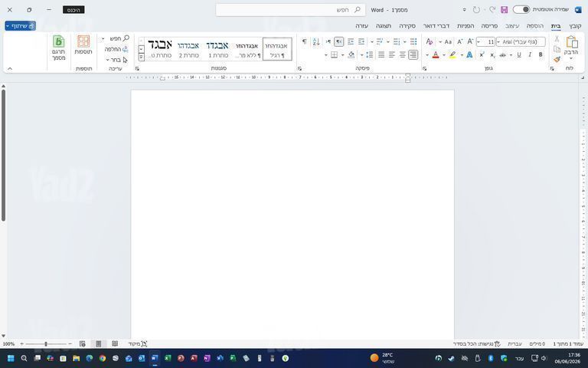
Task: Switch to Read Mode view icon
Action: (115, 343)
